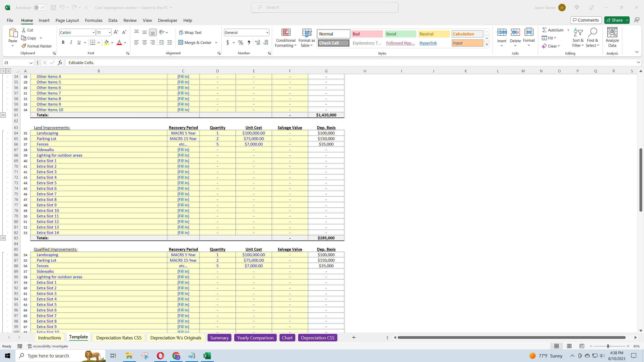The height and width of the screenshot is (362, 644).
Task: Collapse the outline group at row 83
Action: 3,238
